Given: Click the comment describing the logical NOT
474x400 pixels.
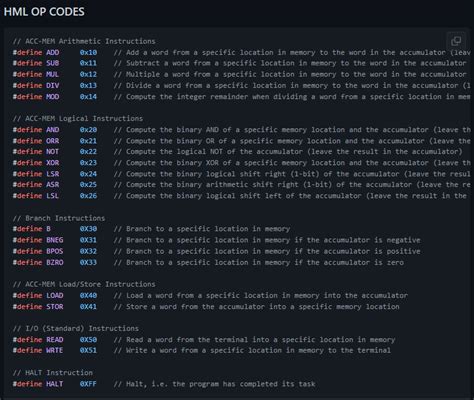Looking at the screenshot, I should pos(288,152).
